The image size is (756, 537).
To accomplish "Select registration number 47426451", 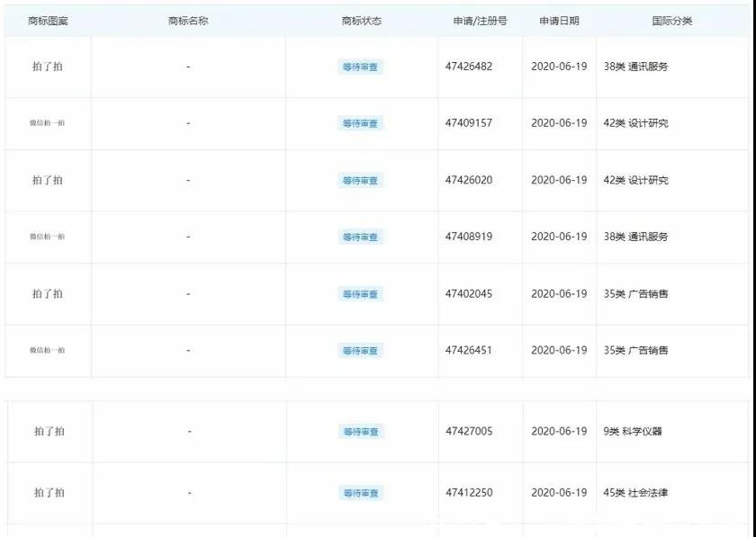I will click(469, 350).
